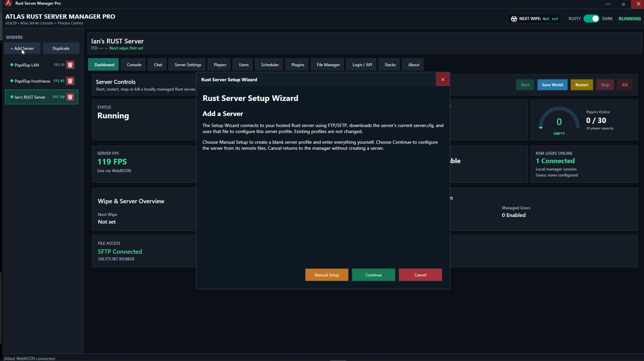
Task: Click the Stop server button
Action: pos(605,85)
